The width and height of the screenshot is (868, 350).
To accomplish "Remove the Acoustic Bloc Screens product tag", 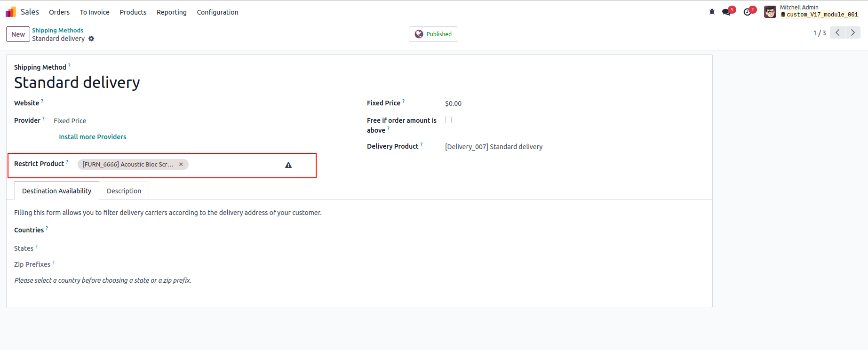I will (x=181, y=164).
